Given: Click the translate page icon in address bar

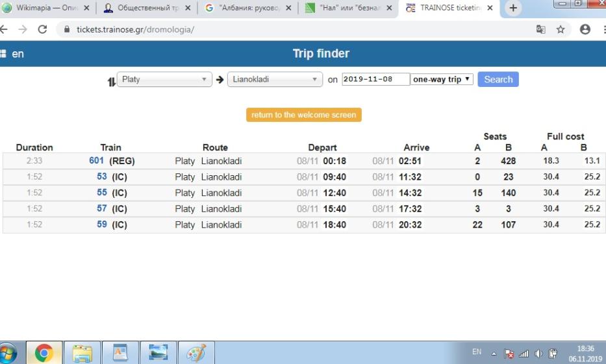Looking at the screenshot, I should [540, 29].
